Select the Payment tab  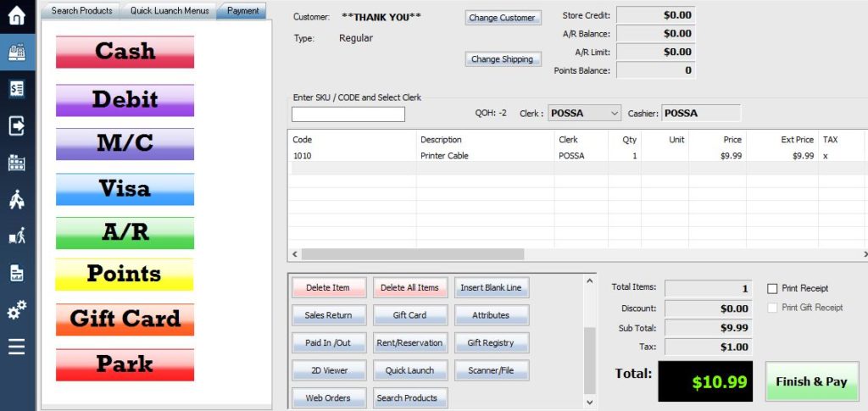[x=242, y=11]
